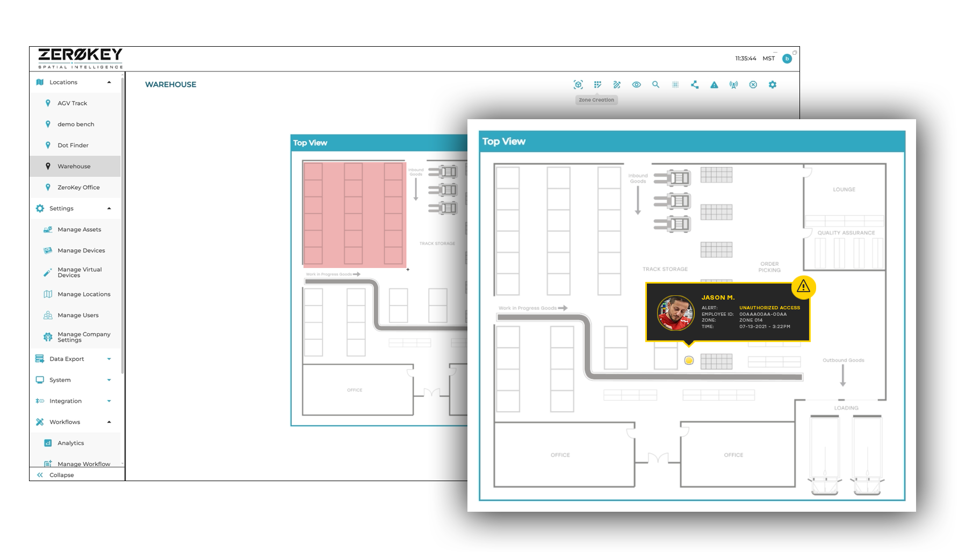Image resolution: width=980 pixels, height=552 pixels.
Task: Open the alerts warning triangle icon
Action: [714, 85]
